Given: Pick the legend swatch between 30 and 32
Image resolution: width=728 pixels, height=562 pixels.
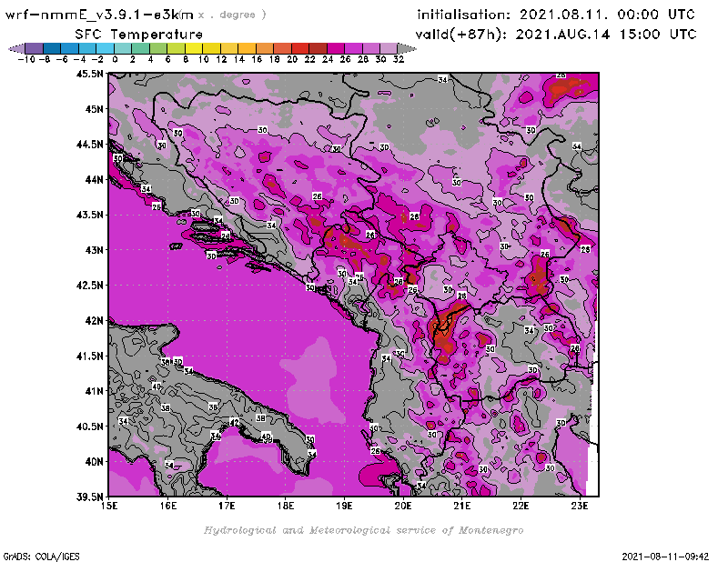Looking at the screenshot, I should pos(389,49).
